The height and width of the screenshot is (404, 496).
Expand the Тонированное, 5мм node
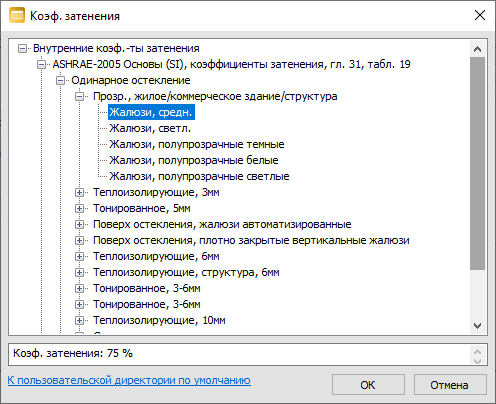(79, 208)
